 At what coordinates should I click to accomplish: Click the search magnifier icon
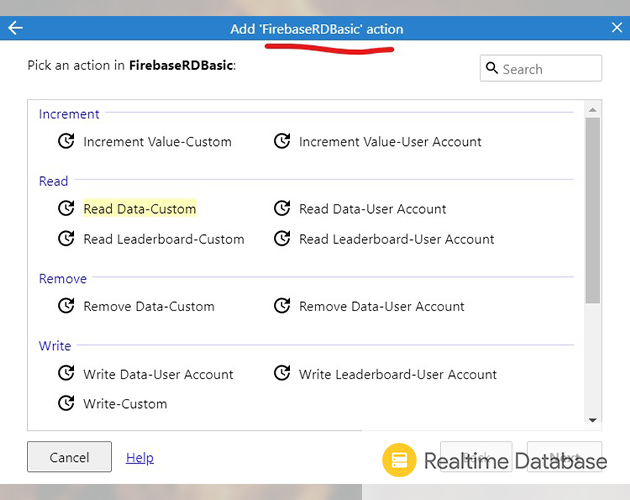492,69
